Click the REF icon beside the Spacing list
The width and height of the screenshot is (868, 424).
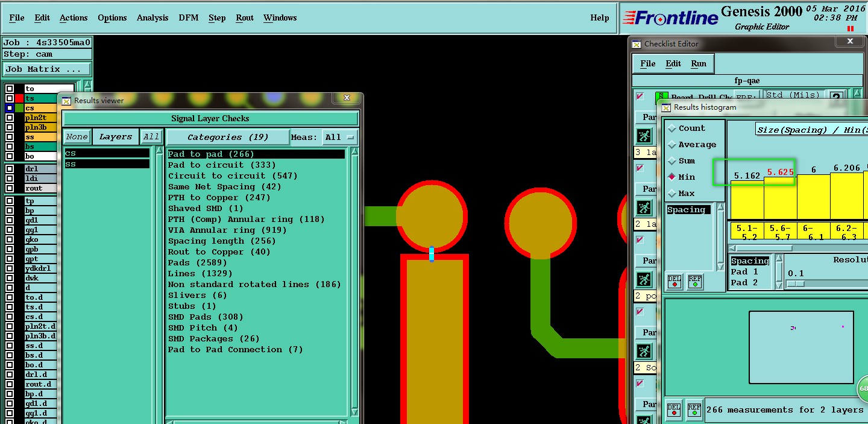[x=694, y=282]
